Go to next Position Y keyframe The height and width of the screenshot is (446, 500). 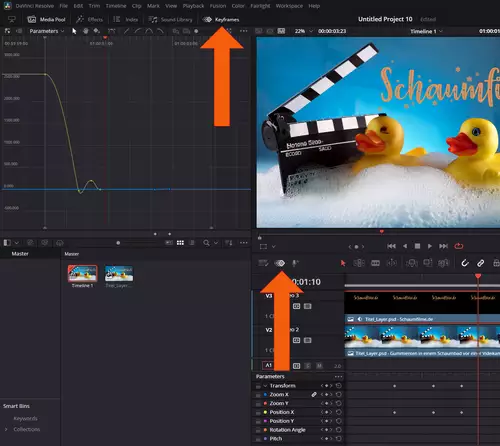331,421
